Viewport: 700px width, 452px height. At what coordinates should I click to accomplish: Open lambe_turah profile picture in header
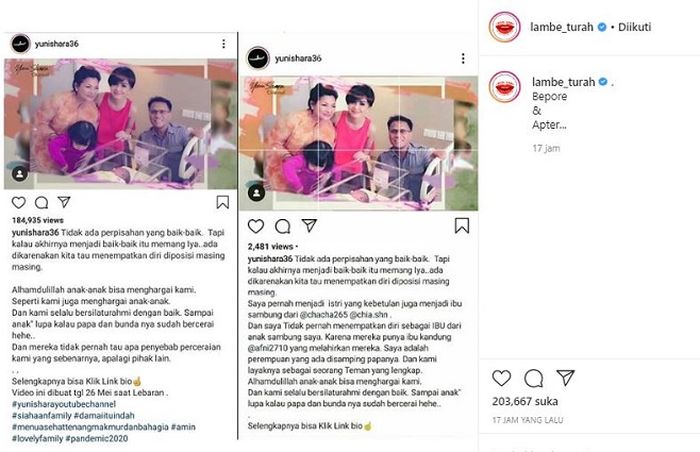pyautogui.click(x=504, y=27)
